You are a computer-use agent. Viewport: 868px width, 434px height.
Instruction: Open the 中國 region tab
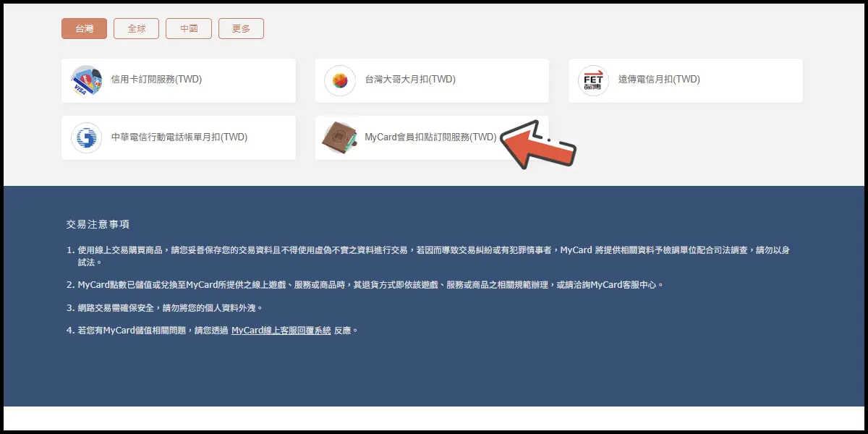coord(189,28)
